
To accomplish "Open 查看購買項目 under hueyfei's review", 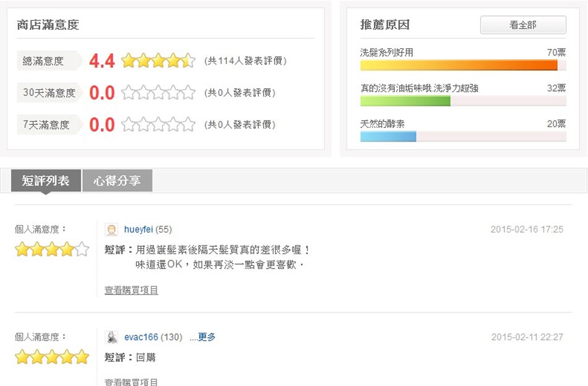I will [x=131, y=290].
